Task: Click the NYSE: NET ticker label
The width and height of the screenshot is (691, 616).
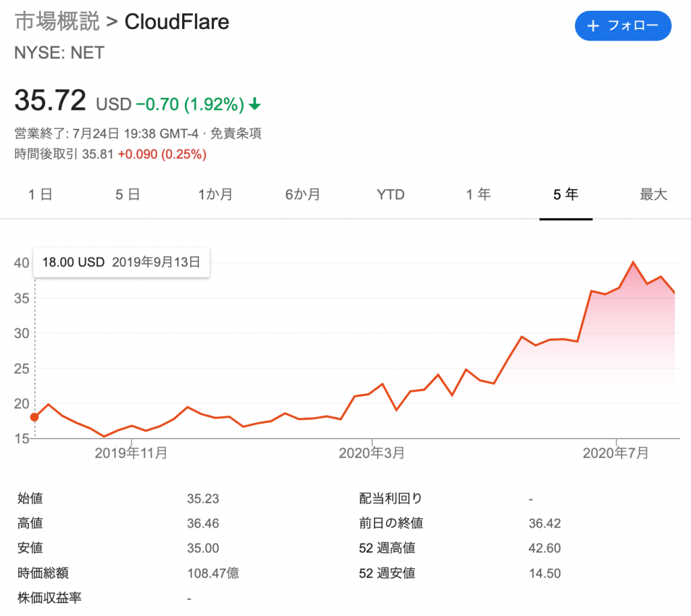Action: pos(59,53)
